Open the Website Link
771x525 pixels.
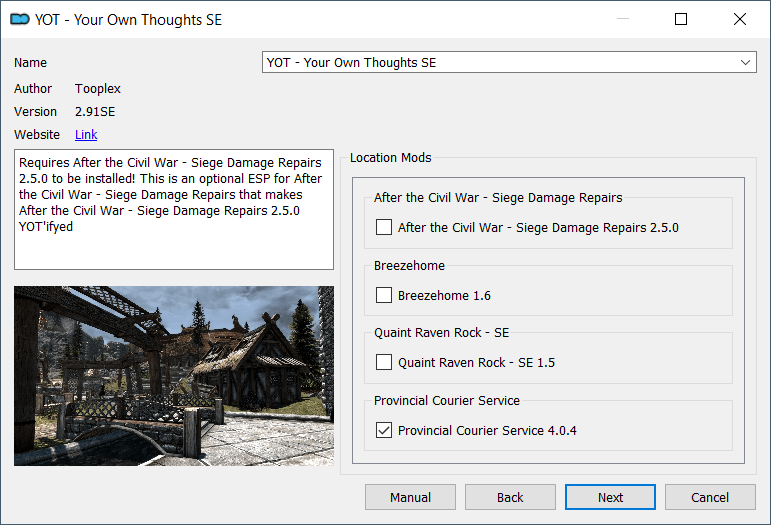point(86,135)
